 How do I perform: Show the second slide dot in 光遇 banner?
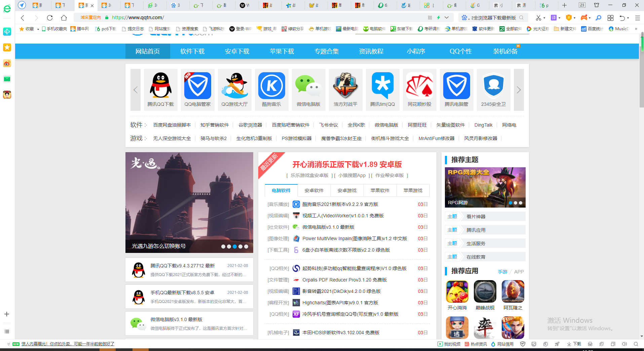pyautogui.click(x=229, y=247)
